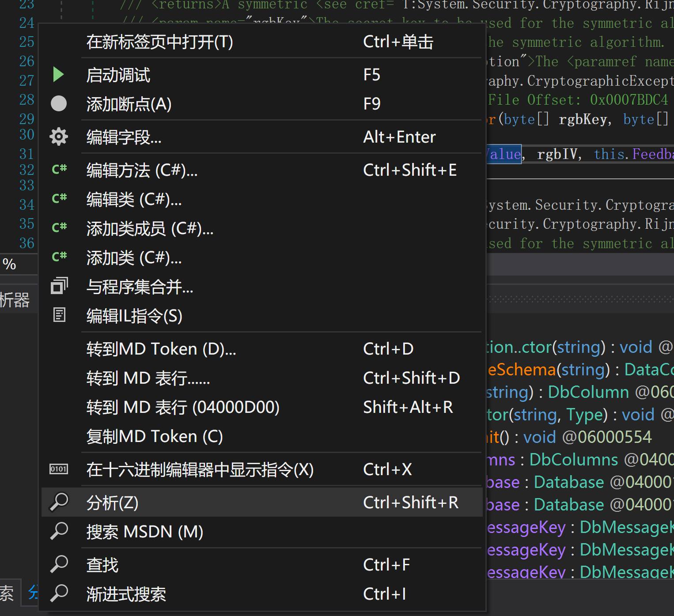The height and width of the screenshot is (616, 674).
Task: Click analyzer row 'mns : DbColumns'
Action: point(580,460)
